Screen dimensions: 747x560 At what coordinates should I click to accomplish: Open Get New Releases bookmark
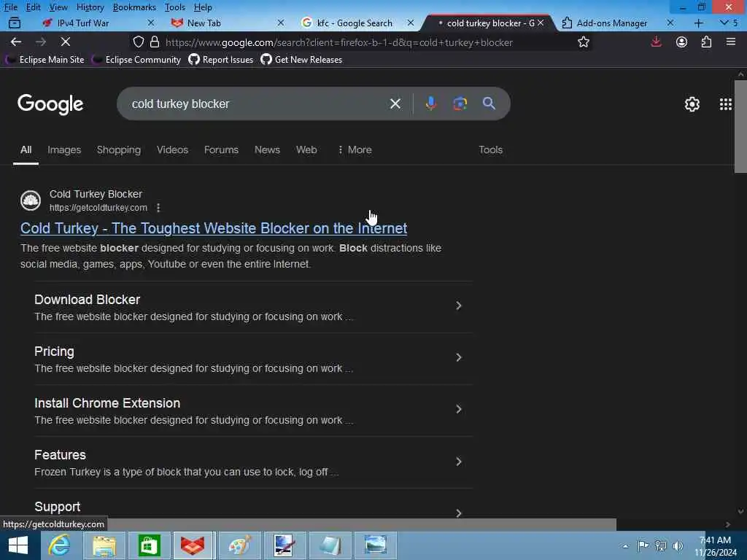301,60
